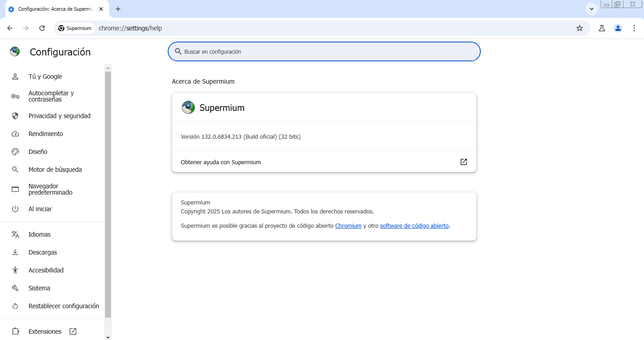Open a new tab with plus button
644x340 pixels.
click(118, 9)
